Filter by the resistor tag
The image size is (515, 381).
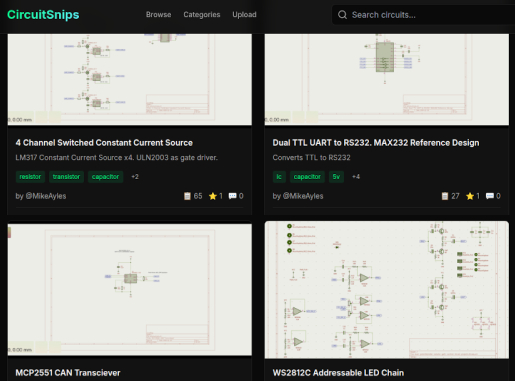click(x=30, y=177)
